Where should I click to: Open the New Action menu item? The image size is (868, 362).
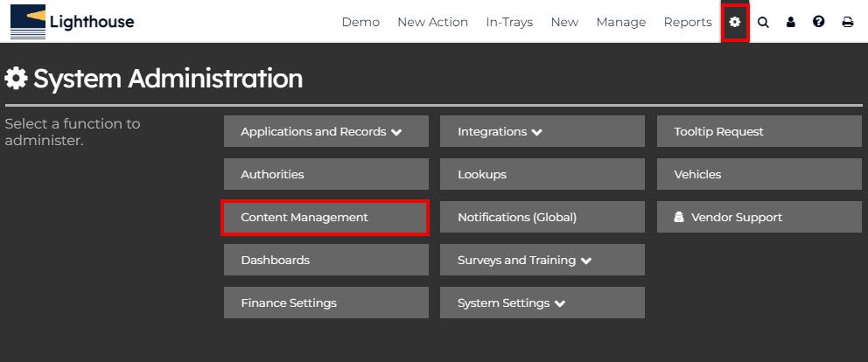tap(432, 22)
